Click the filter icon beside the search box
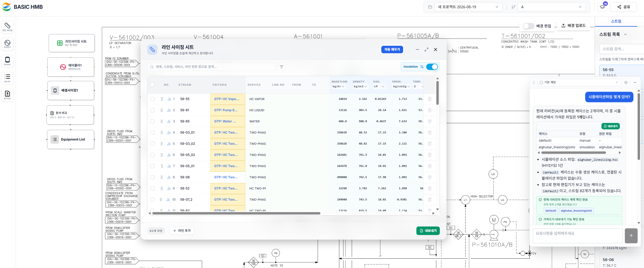This screenshot has height=268, width=644. click(282, 67)
